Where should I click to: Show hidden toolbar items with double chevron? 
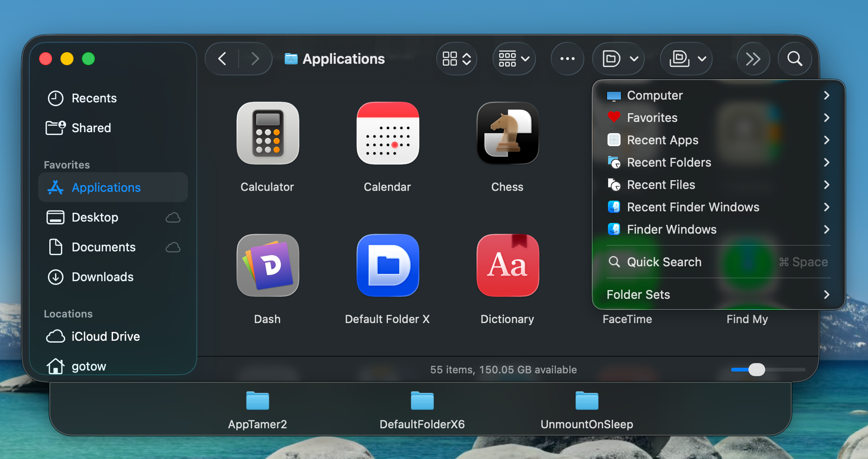pyautogui.click(x=753, y=59)
